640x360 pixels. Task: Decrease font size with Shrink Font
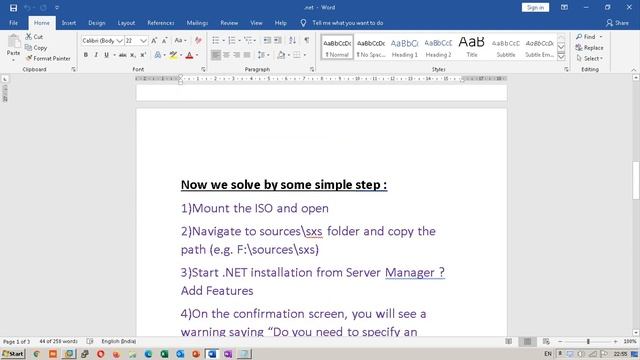(x=164, y=40)
